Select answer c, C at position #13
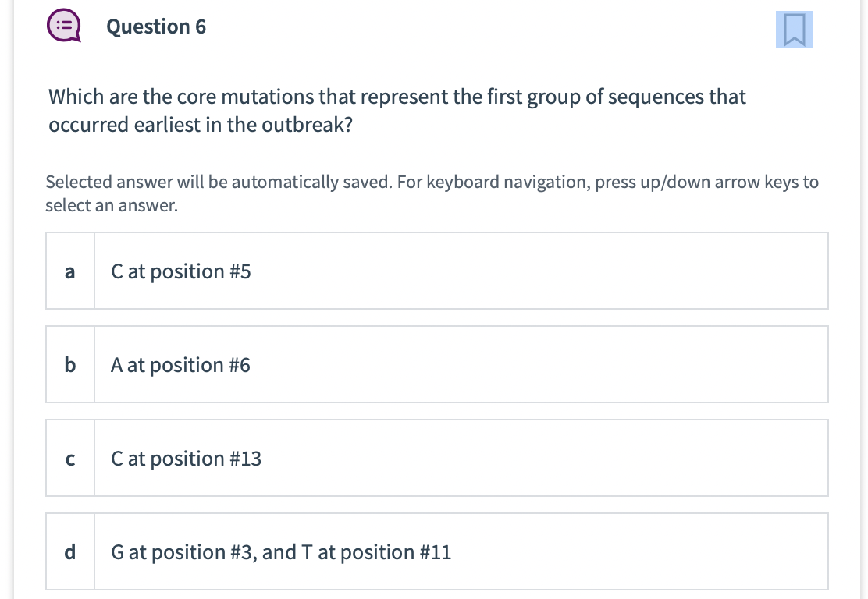Viewport: 868px width, 599px height. 437,458
